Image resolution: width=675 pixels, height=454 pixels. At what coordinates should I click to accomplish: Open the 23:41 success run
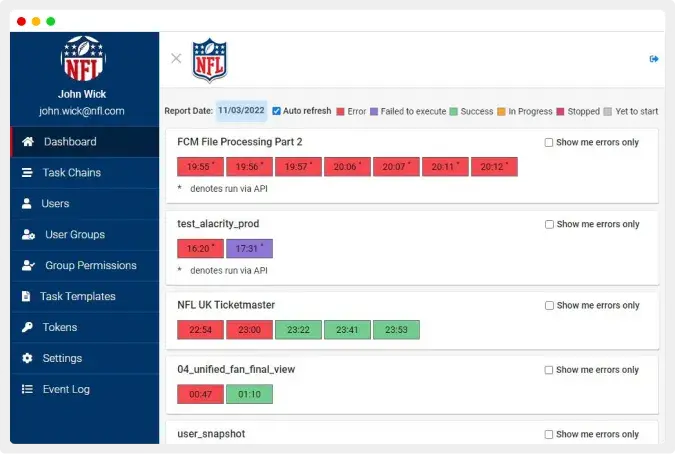pos(347,330)
